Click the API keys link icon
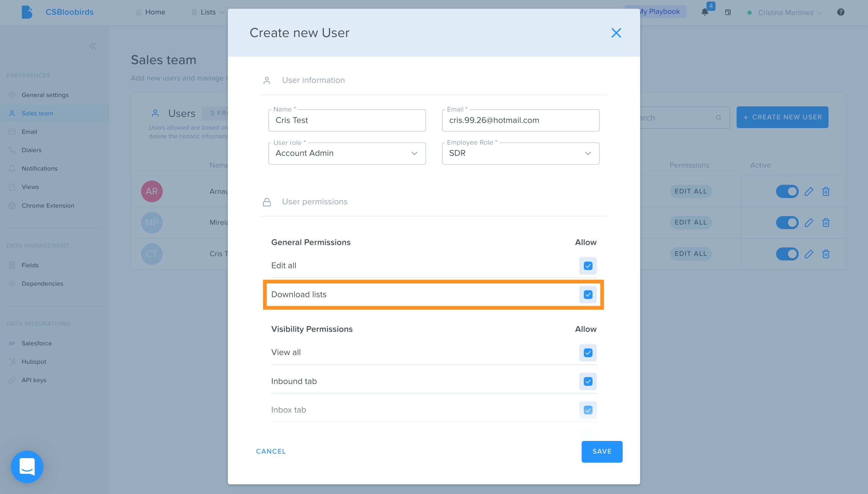The height and width of the screenshot is (494, 868). (12, 380)
